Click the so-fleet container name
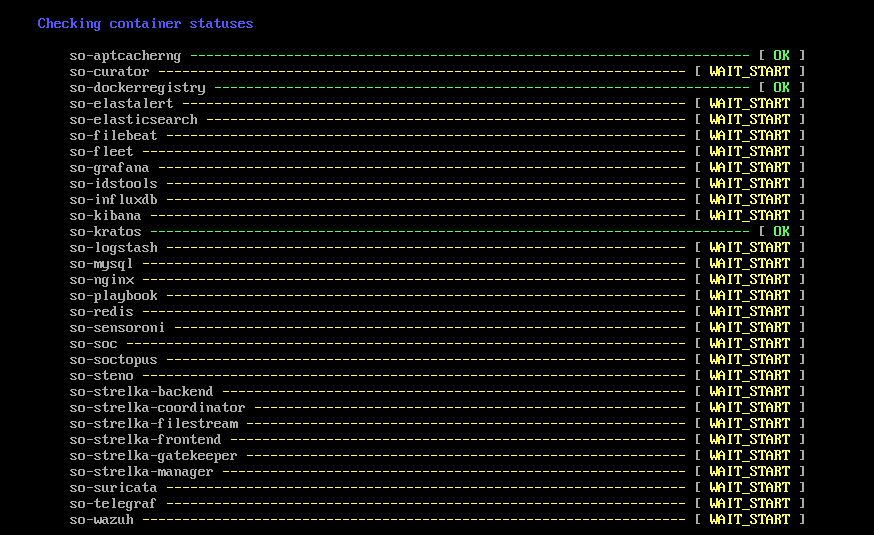The height and width of the screenshot is (535, 874). [x=101, y=152]
